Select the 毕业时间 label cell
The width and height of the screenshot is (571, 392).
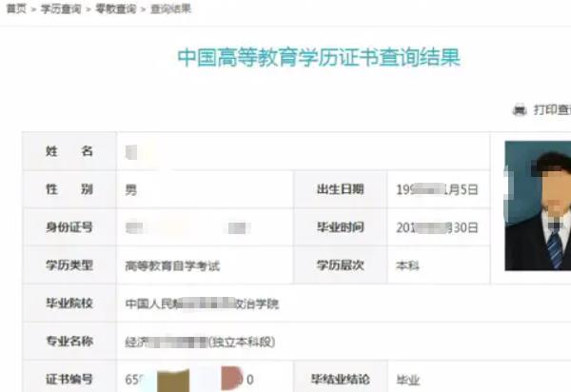340,227
